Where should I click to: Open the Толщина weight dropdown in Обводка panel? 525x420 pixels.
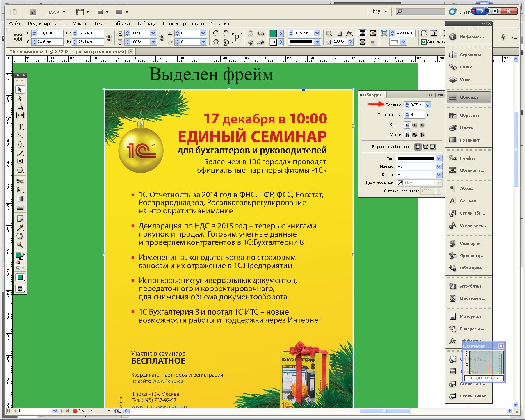[x=428, y=105]
